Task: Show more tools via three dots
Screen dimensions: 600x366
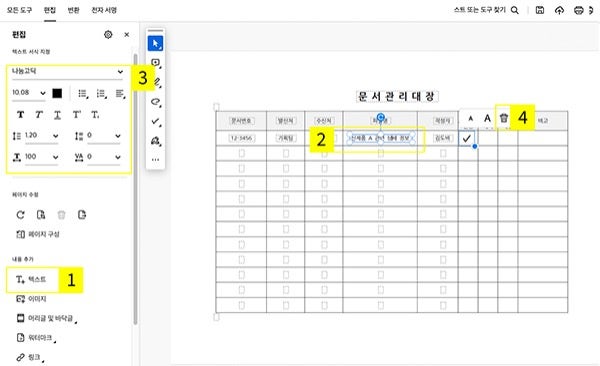Action: [155, 160]
